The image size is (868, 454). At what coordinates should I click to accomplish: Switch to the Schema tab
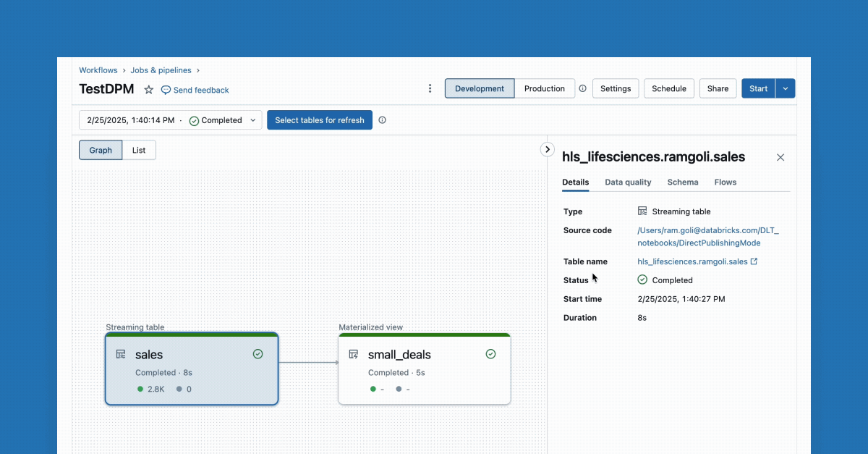click(x=682, y=182)
